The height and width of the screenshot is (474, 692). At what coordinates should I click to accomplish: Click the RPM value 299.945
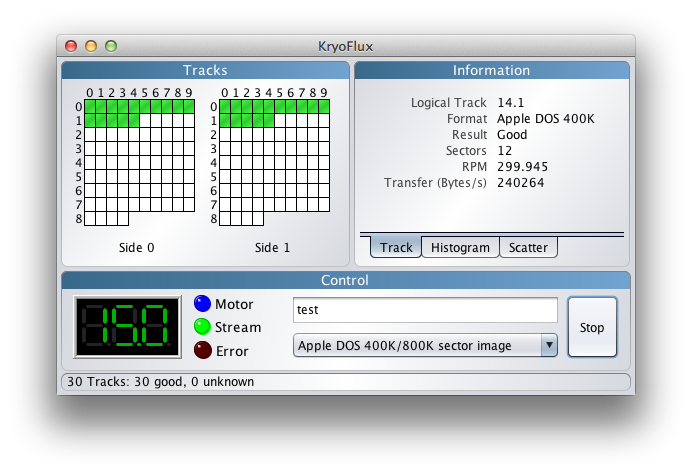(x=523, y=166)
